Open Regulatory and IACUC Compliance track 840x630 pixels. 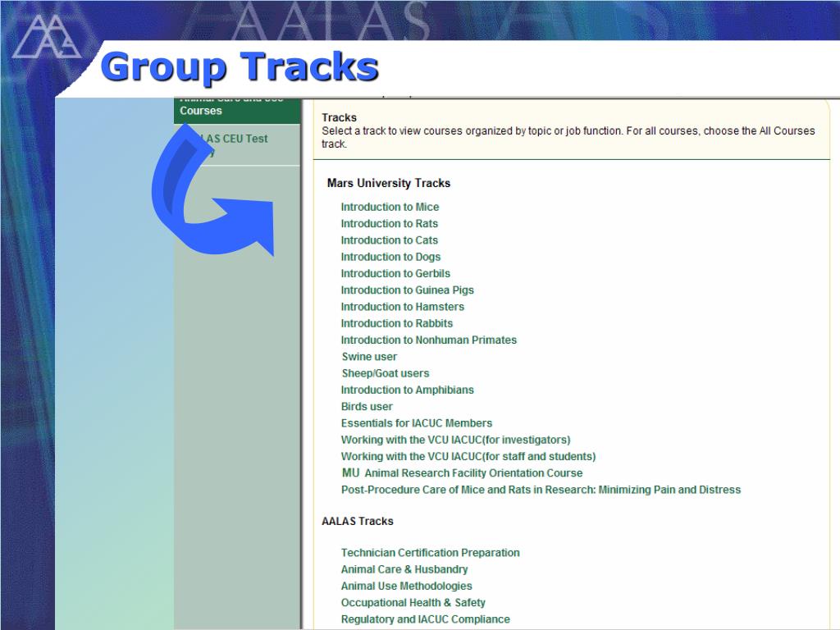[x=426, y=619]
